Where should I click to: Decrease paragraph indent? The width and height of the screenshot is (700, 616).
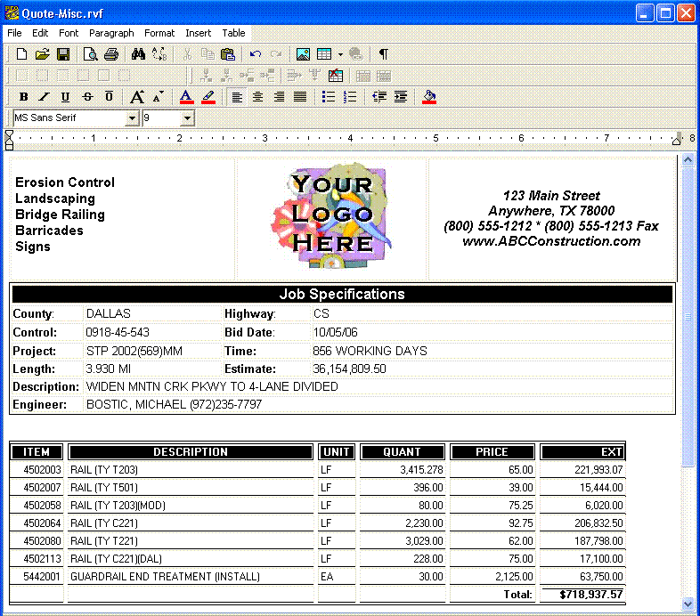[x=379, y=97]
